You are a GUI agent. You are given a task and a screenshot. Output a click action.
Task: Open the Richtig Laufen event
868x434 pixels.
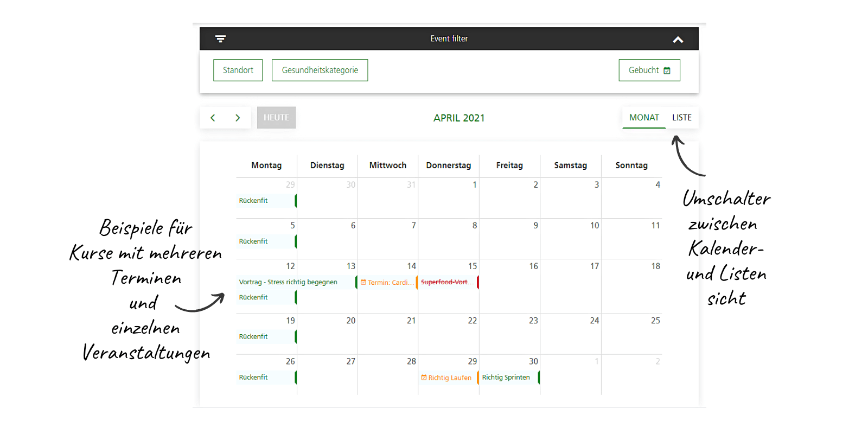click(449, 378)
